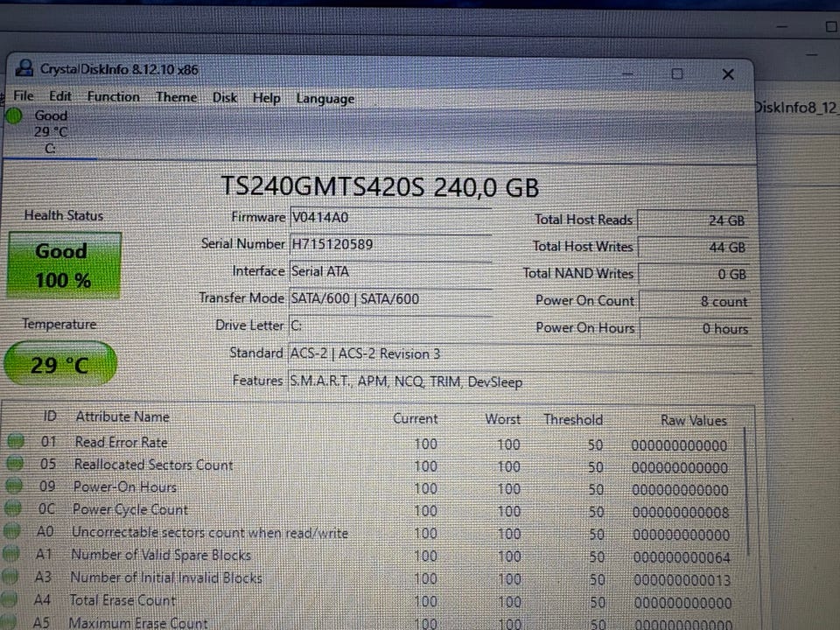Click the Power On Count value 8 count
The height and width of the screenshot is (630, 840).
(x=694, y=302)
